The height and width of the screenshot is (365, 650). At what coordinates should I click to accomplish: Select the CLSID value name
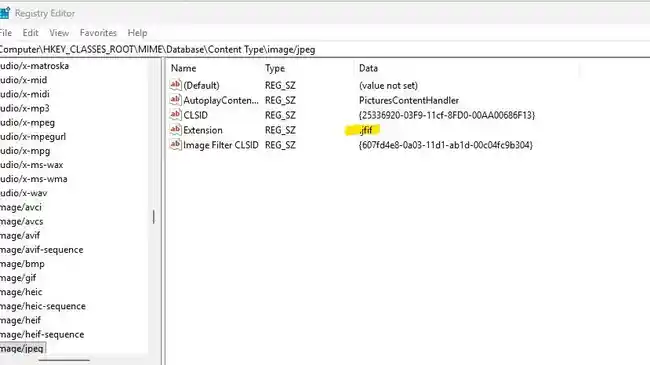pos(196,115)
